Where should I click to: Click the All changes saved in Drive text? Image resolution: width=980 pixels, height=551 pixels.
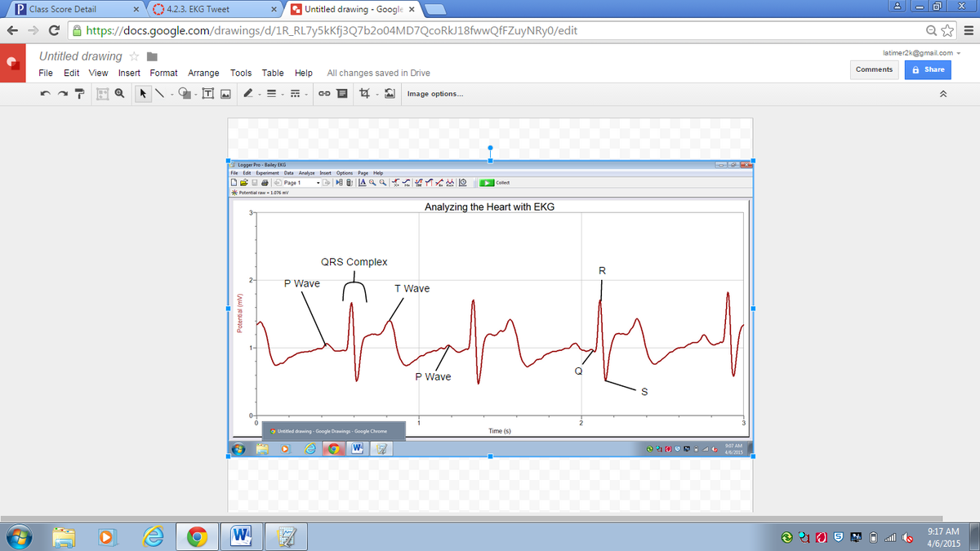[378, 73]
